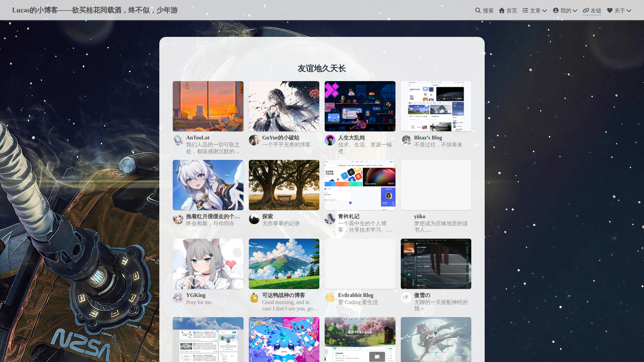The width and height of the screenshot is (644, 362).
Task: Open the 关于 menu label
Action: coord(620,10)
